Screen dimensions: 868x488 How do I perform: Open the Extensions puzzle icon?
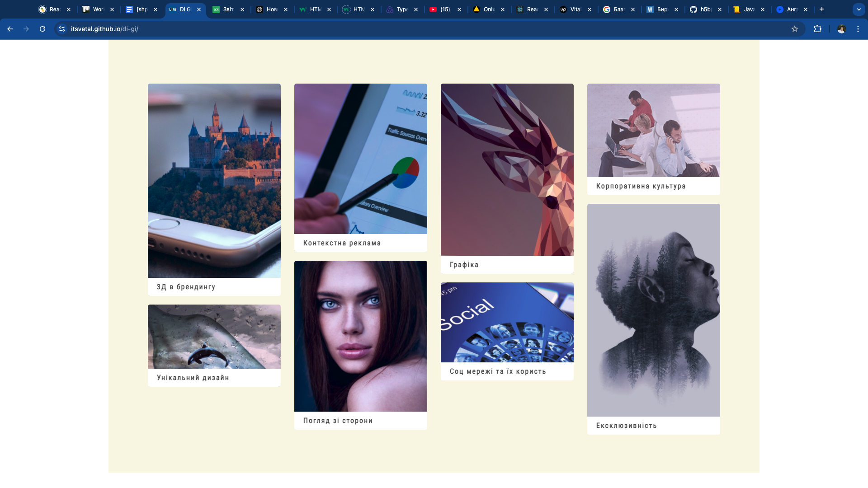[817, 29]
